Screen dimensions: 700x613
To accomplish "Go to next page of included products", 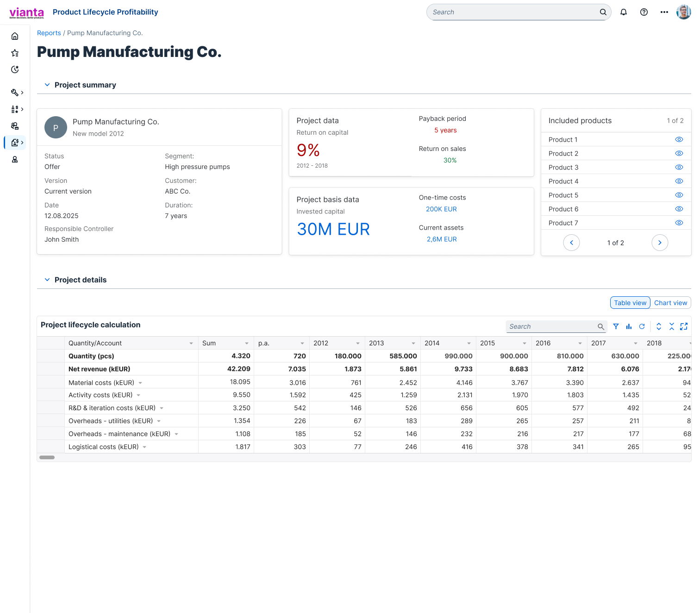I will pos(660,243).
